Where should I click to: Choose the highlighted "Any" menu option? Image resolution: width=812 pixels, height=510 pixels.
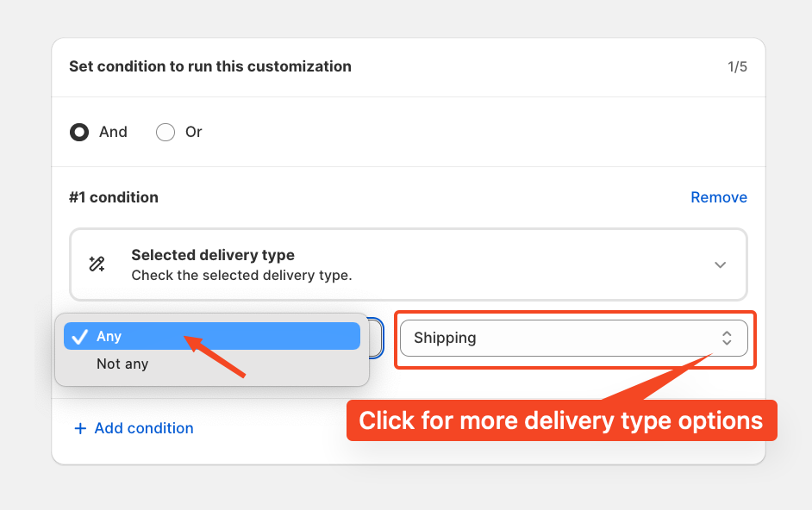pos(212,336)
